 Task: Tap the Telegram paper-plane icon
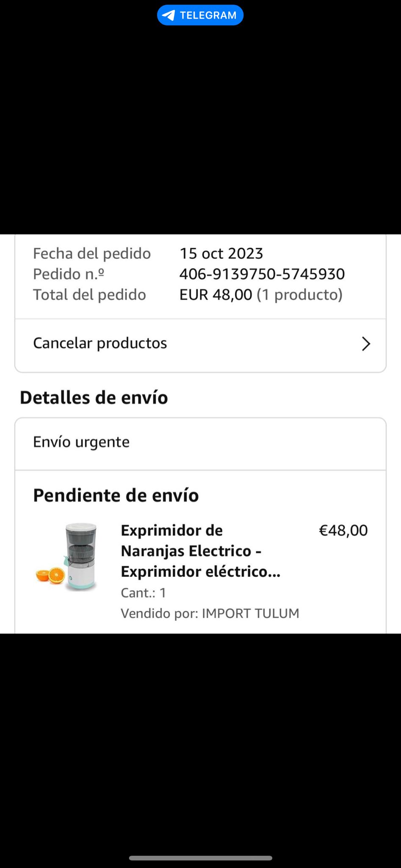169,16
